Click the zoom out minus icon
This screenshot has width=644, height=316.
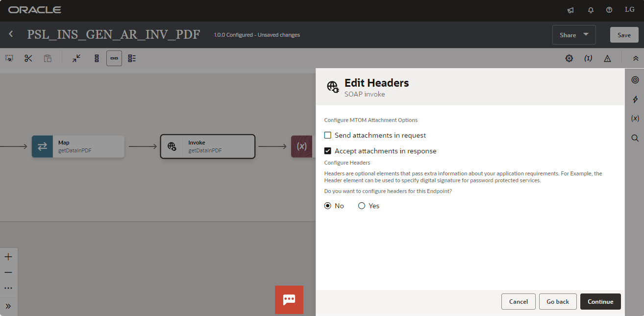(8, 272)
